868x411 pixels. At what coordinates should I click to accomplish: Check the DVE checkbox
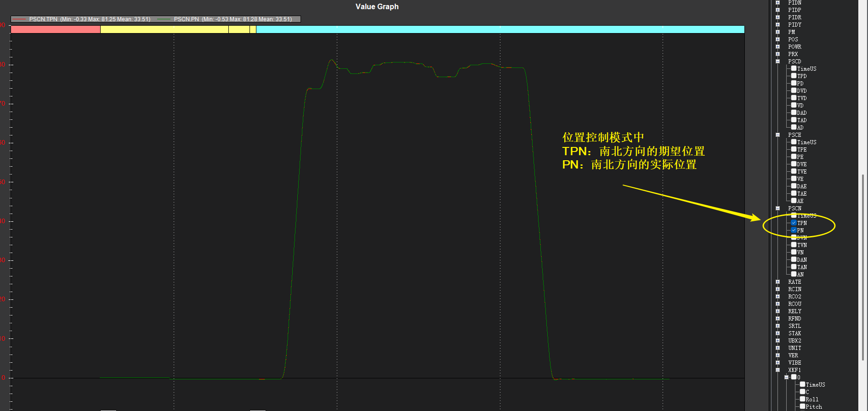click(794, 164)
